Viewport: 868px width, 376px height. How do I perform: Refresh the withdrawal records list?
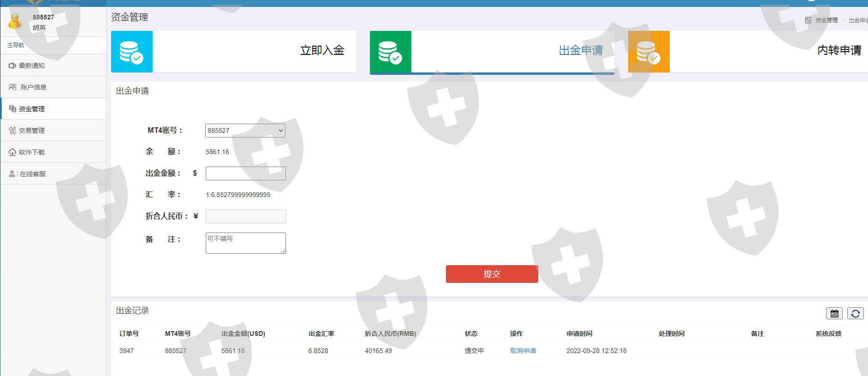(855, 314)
